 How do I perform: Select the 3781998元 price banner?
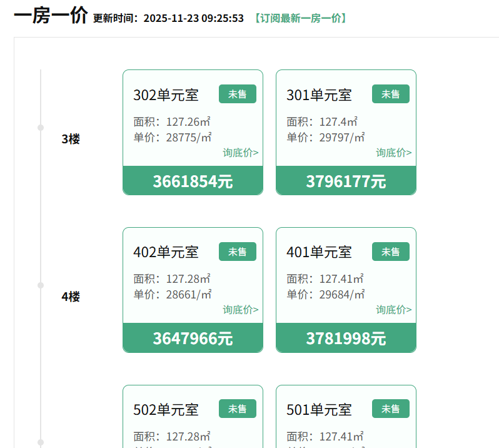click(x=346, y=339)
